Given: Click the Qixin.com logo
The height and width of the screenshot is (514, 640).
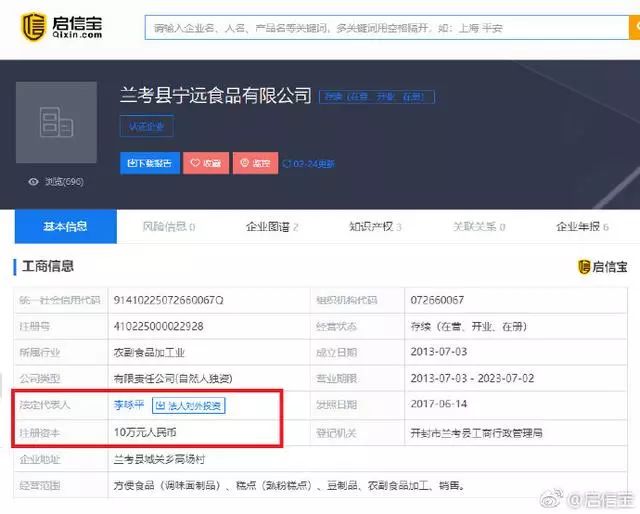Looking at the screenshot, I should (x=62, y=27).
